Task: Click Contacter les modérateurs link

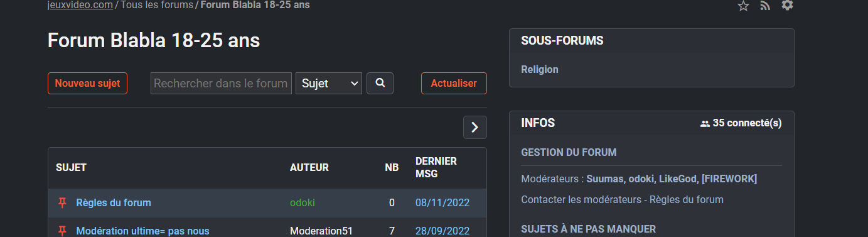Action: coord(582,199)
